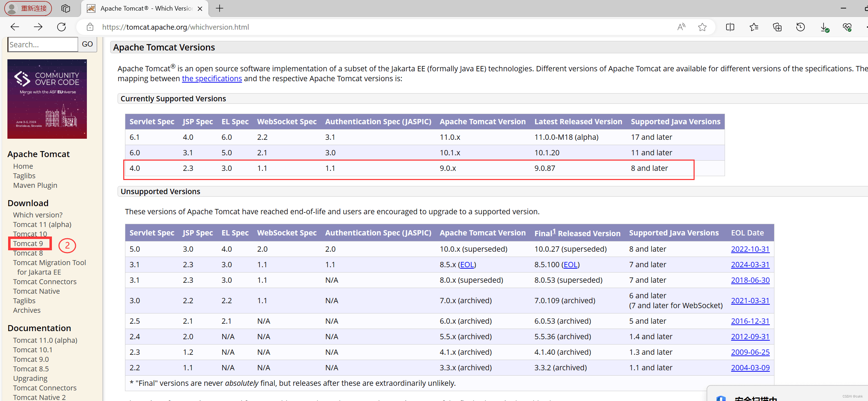Screen dimensions: 868x401
Task: Open the Read Aloud icon
Action: click(x=681, y=27)
